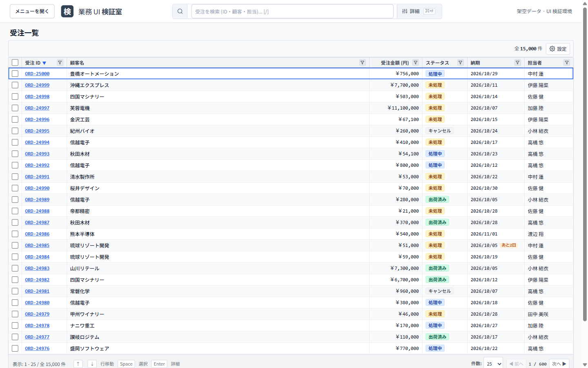Image resolution: width=588 pixels, height=368 pixels.
Task: Open order link ORD-24995
Action: 37,131
